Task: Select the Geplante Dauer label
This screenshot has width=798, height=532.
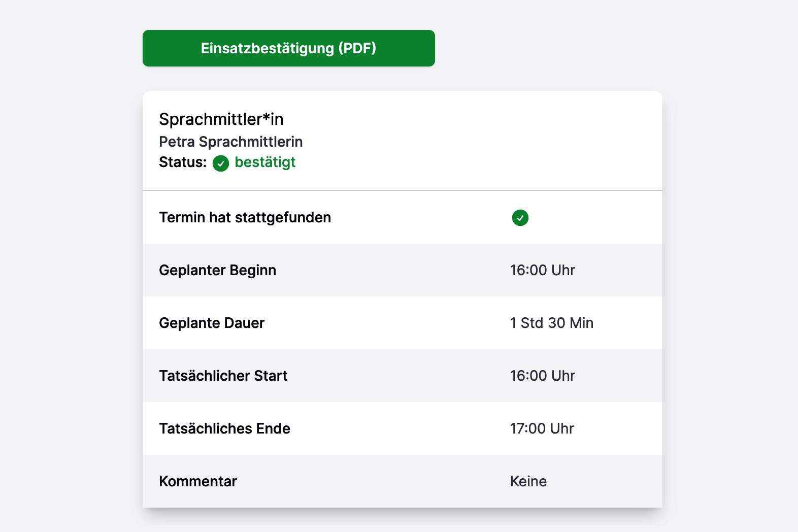Action: 212,323
